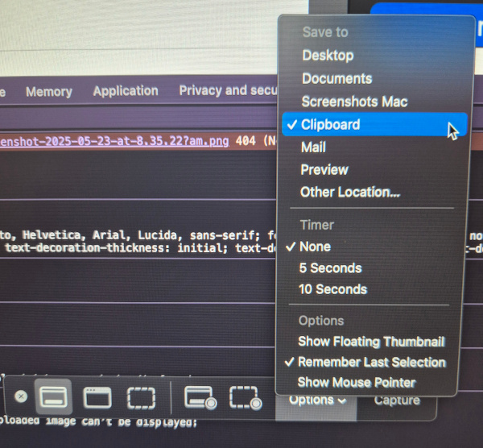Screen dimensions: 483x448
Task: Pick Other Location… for saving
Action: coord(350,192)
